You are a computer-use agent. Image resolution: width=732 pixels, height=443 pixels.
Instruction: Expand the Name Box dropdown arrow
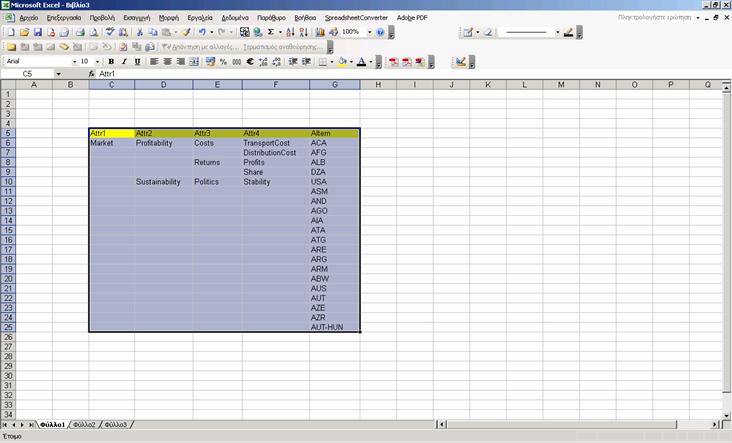coord(58,74)
